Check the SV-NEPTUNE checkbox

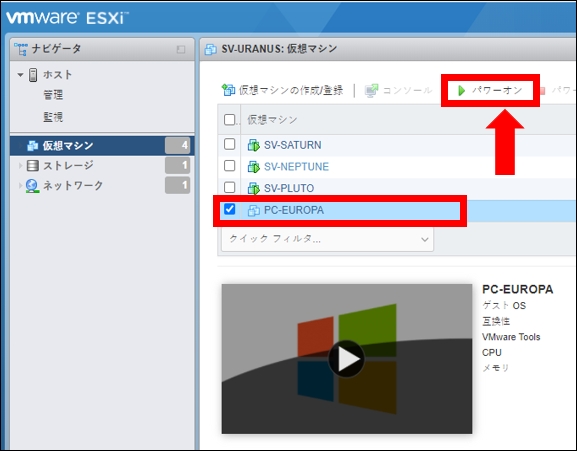click(x=229, y=166)
